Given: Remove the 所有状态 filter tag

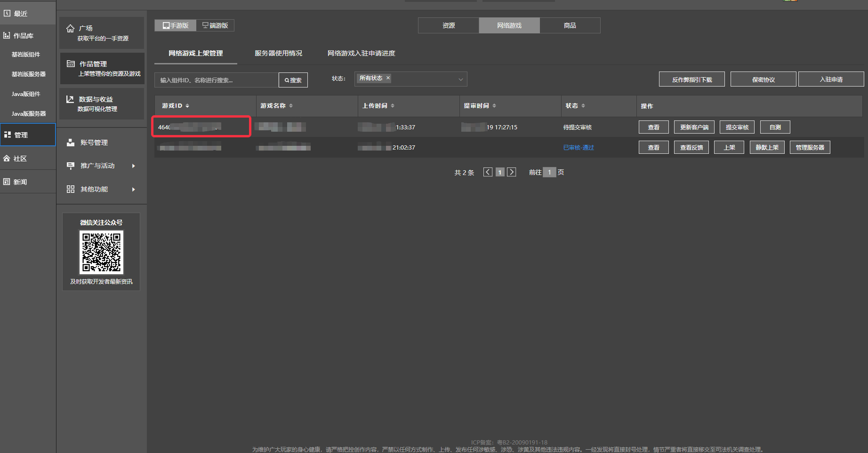Looking at the screenshot, I should [388, 78].
